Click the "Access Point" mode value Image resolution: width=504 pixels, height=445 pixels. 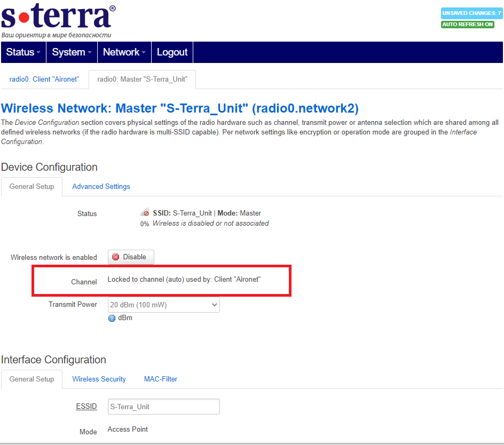tap(128, 429)
